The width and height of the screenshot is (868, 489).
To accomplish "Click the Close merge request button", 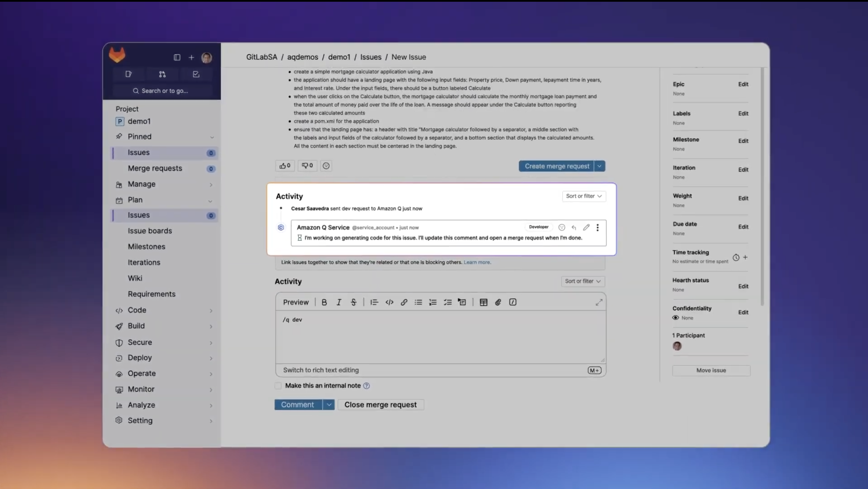I will click(380, 405).
